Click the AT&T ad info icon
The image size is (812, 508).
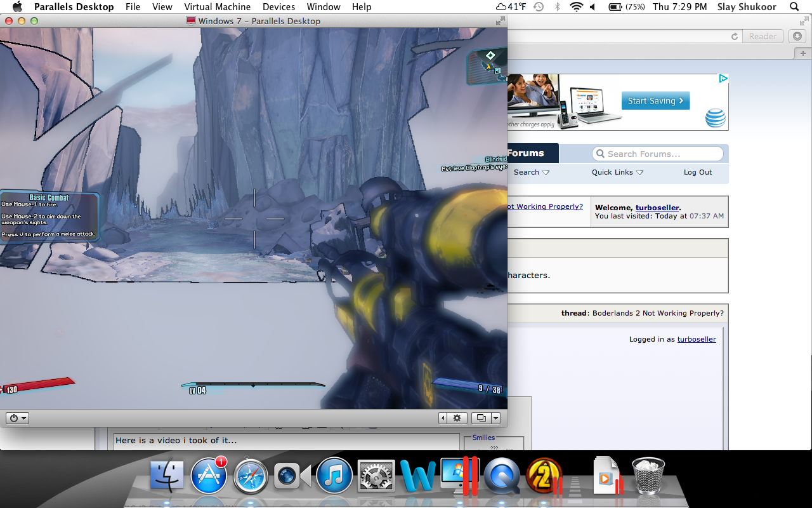pyautogui.click(x=723, y=79)
